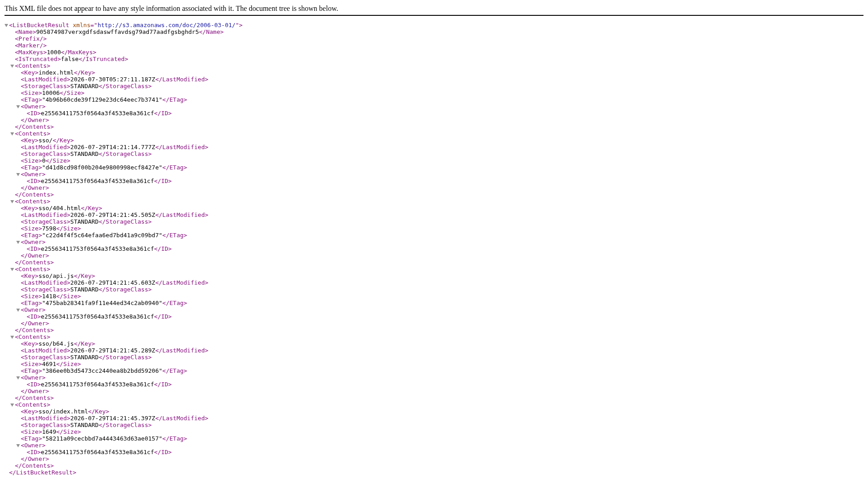Image resolution: width=868 pixels, height=488 pixels.
Task: Click IsTruncated value false
Action: click(x=70, y=59)
